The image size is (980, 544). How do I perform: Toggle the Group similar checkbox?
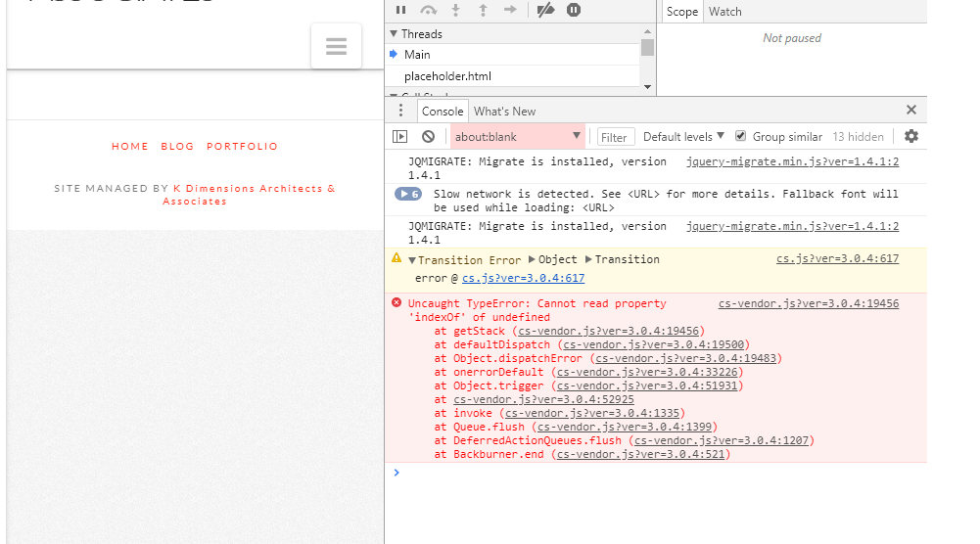741,137
